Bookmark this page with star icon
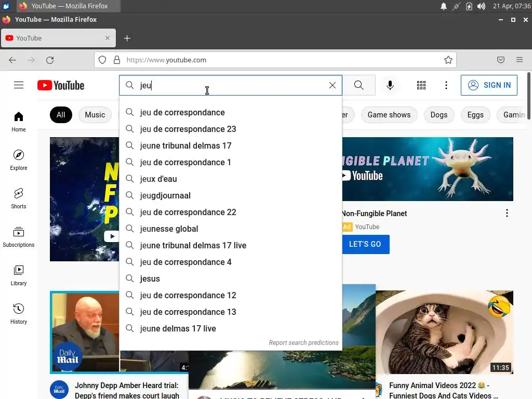The width and height of the screenshot is (532, 399). pos(448,60)
